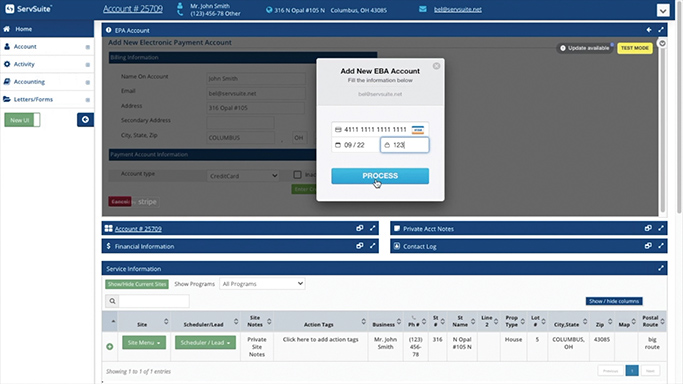Click Show/Hide Current Sites button
The image size is (683, 384).
coord(137,284)
